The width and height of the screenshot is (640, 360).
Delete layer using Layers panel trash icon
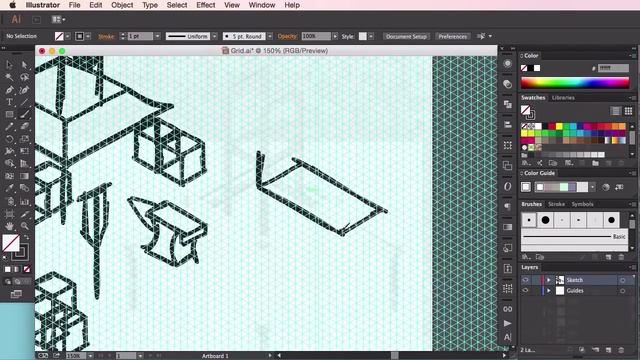[x=621, y=350]
